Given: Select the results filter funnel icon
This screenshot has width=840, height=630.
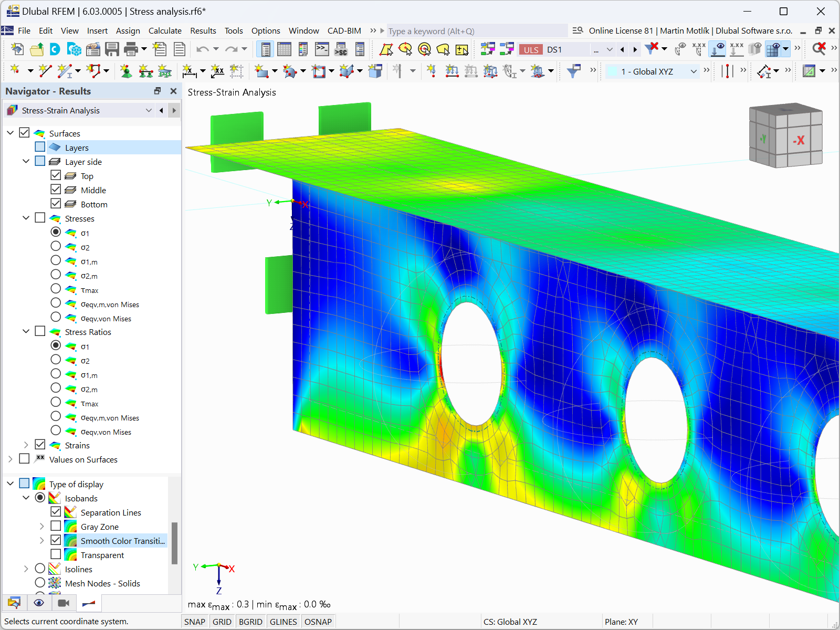Looking at the screenshot, I should pos(574,71).
